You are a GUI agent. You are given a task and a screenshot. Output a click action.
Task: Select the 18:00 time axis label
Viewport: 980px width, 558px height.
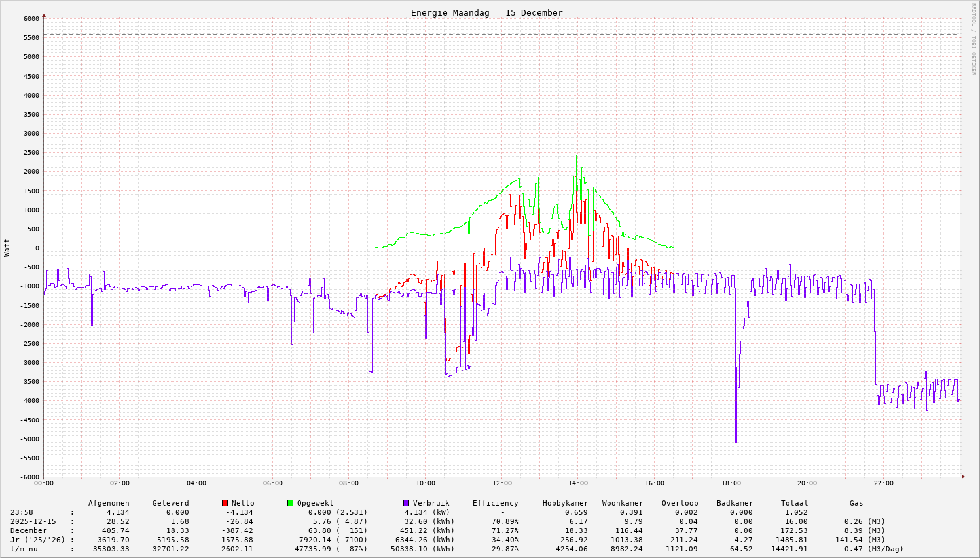[x=731, y=483]
